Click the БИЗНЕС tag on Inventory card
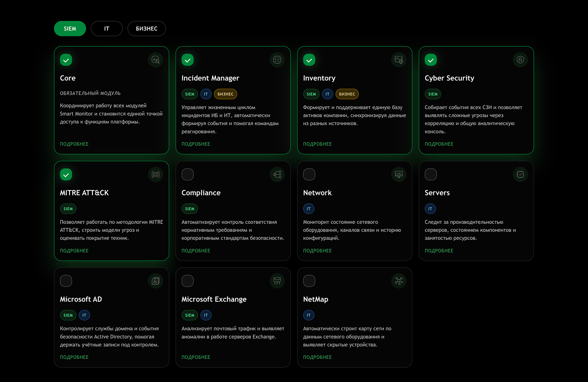The width and height of the screenshot is (588, 382). pyautogui.click(x=347, y=94)
